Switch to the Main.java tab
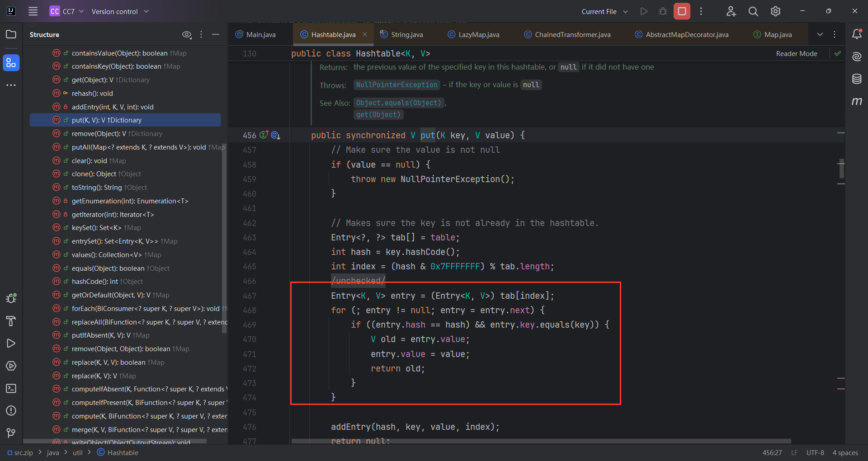 [256, 34]
